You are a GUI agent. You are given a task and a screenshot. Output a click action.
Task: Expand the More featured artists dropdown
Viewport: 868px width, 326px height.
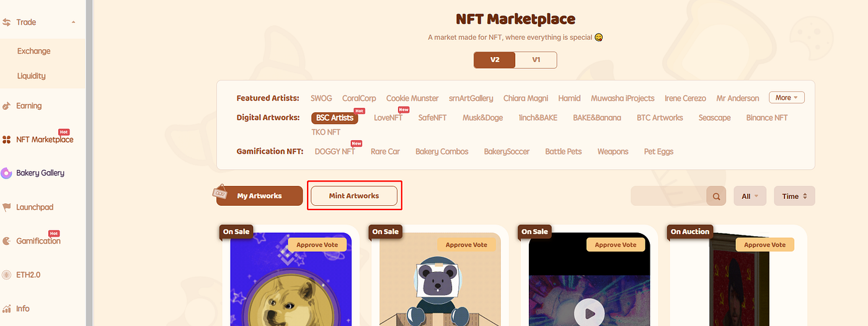coord(787,98)
